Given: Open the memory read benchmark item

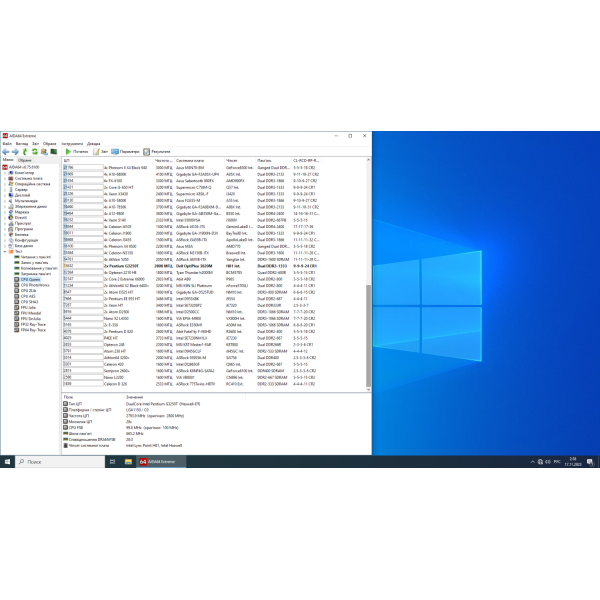Looking at the screenshot, I should pos(33,257).
